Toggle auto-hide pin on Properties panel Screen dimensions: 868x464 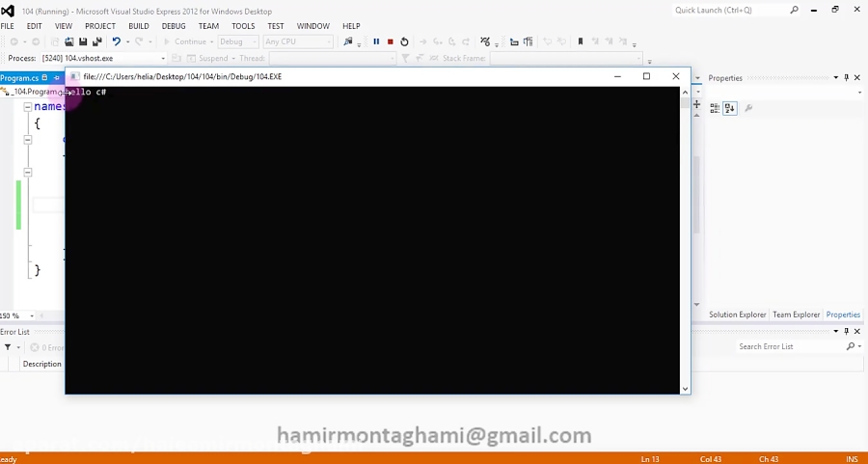pyautogui.click(x=847, y=78)
